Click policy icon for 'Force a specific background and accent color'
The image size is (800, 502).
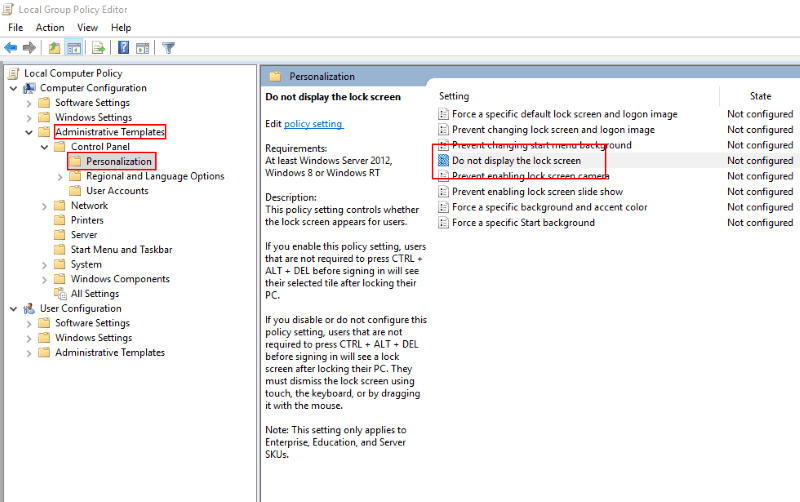pyautogui.click(x=443, y=207)
